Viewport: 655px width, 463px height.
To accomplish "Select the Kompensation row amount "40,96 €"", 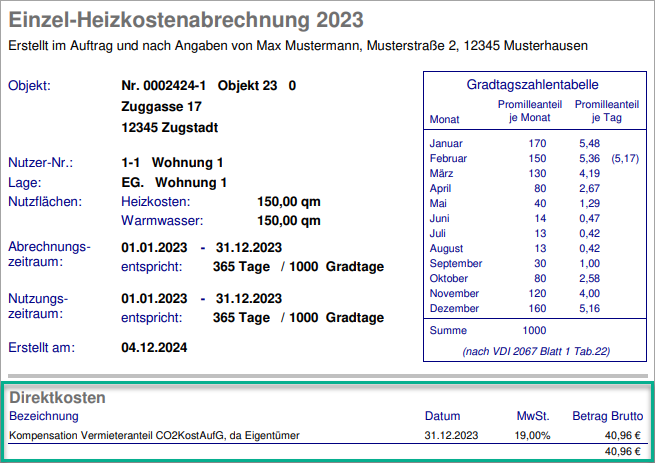I will [x=622, y=436].
